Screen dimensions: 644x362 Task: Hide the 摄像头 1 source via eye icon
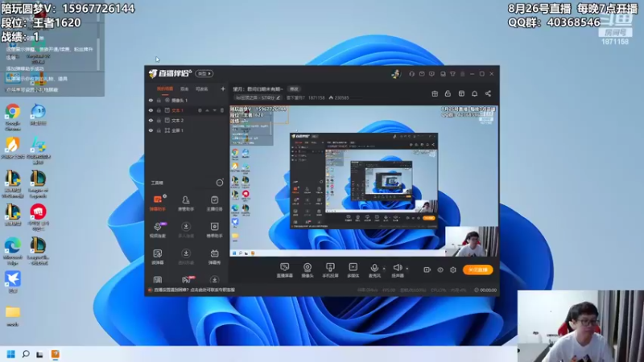click(x=151, y=100)
